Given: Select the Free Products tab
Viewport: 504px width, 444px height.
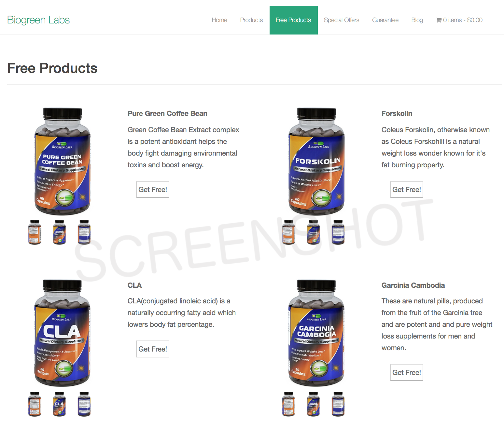Looking at the screenshot, I should (x=293, y=20).
